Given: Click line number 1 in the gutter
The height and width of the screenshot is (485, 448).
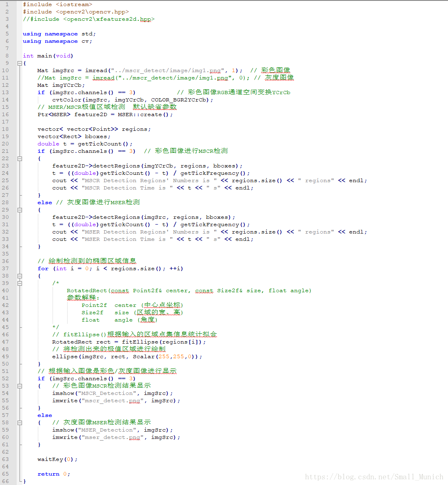Looking at the screenshot, I should pos(7,4).
